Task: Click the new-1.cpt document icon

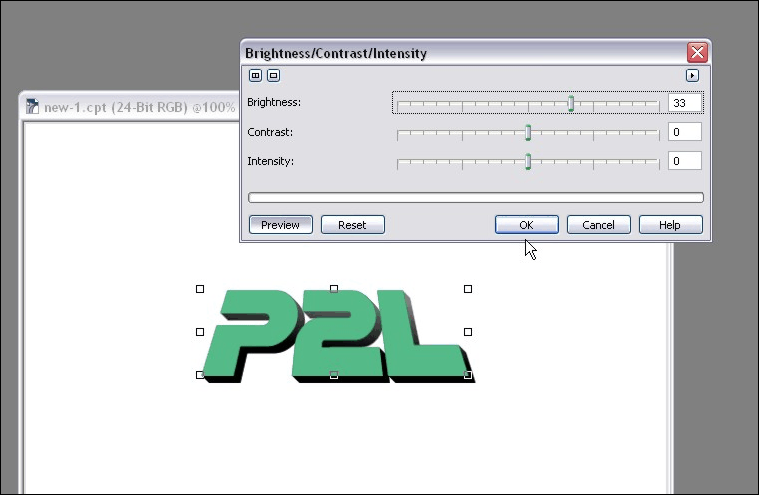Action: 32,106
